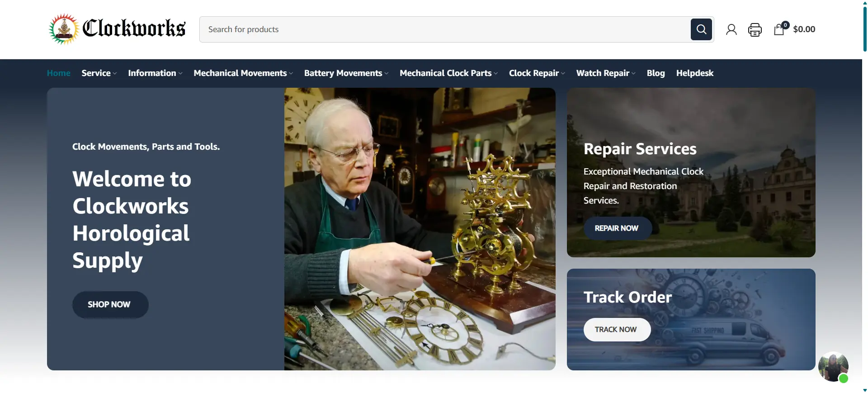
Task: Open the shopping cart bag icon
Action: coord(779,29)
